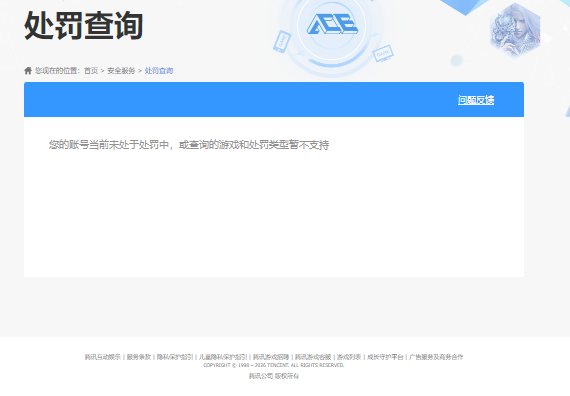The height and width of the screenshot is (396, 570).
Task: Go to 首页 in the breadcrumb
Action: 91,71
